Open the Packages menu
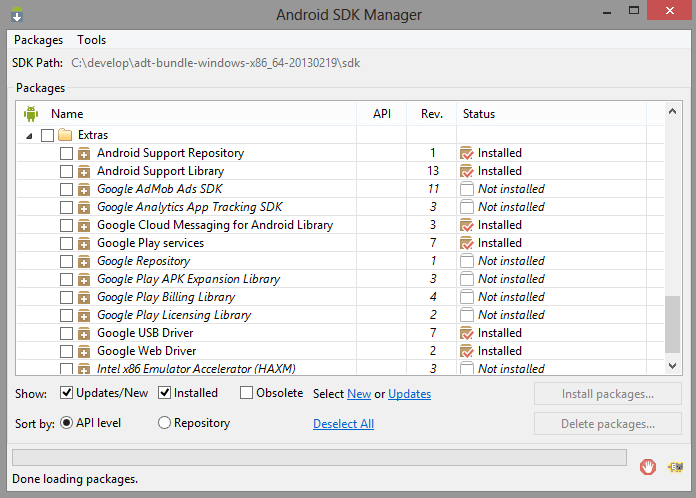The height and width of the screenshot is (498, 696). click(x=39, y=40)
